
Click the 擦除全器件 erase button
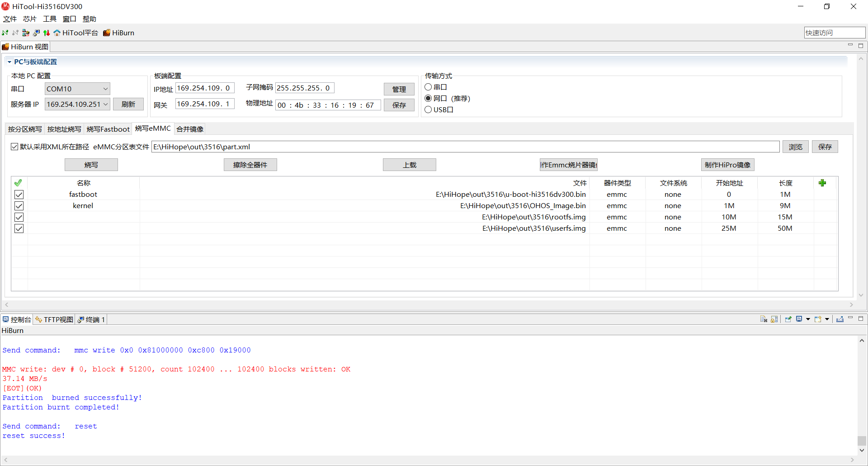click(250, 165)
